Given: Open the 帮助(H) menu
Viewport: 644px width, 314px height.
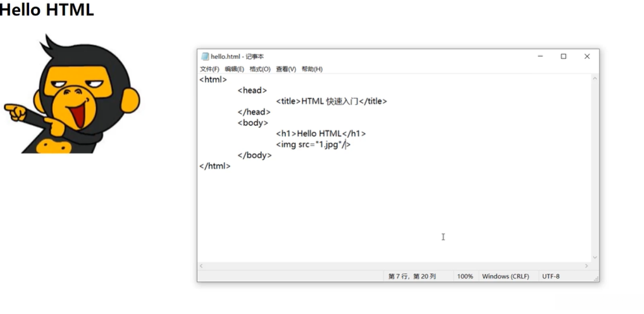Looking at the screenshot, I should (x=312, y=69).
